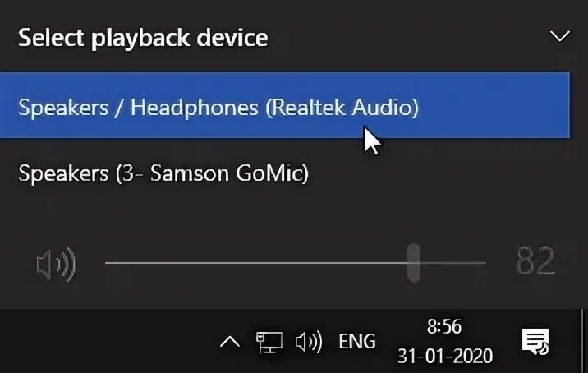The height and width of the screenshot is (373, 588).
Task: Collapse the playback device list chevron
Action: pyautogui.click(x=560, y=36)
